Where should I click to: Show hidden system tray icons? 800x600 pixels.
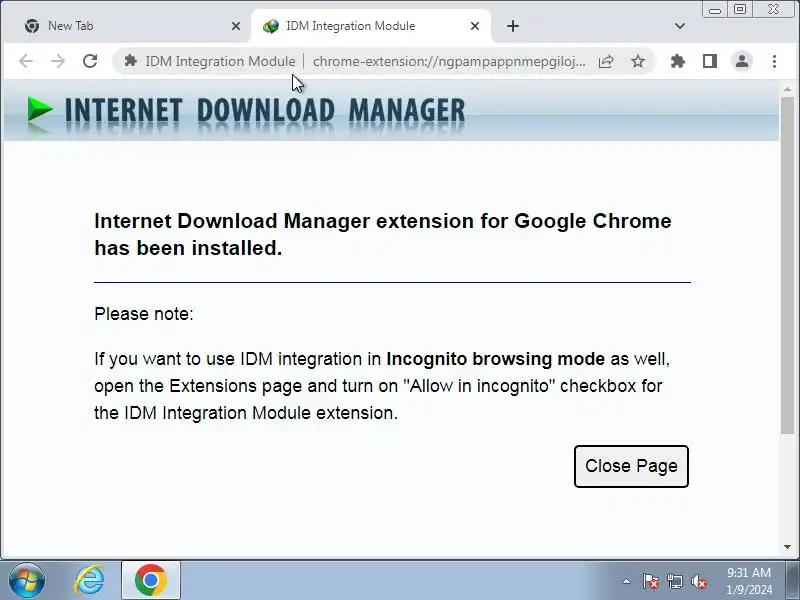click(627, 580)
